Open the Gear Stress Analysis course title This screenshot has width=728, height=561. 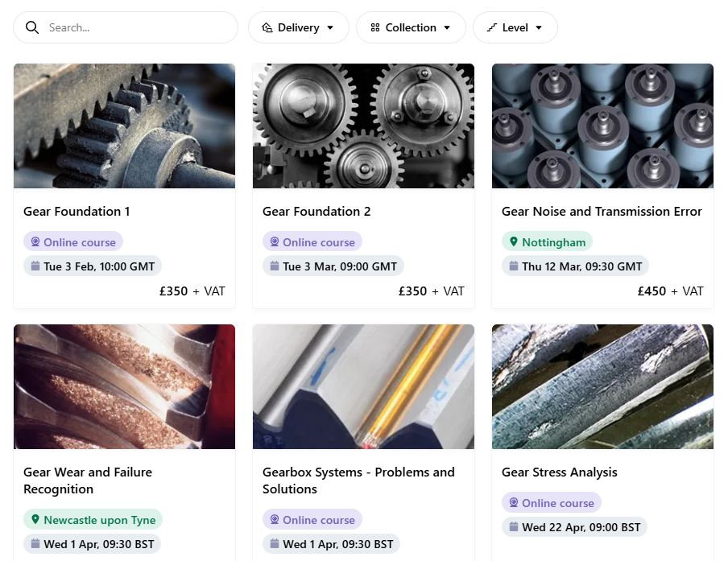[x=560, y=472]
